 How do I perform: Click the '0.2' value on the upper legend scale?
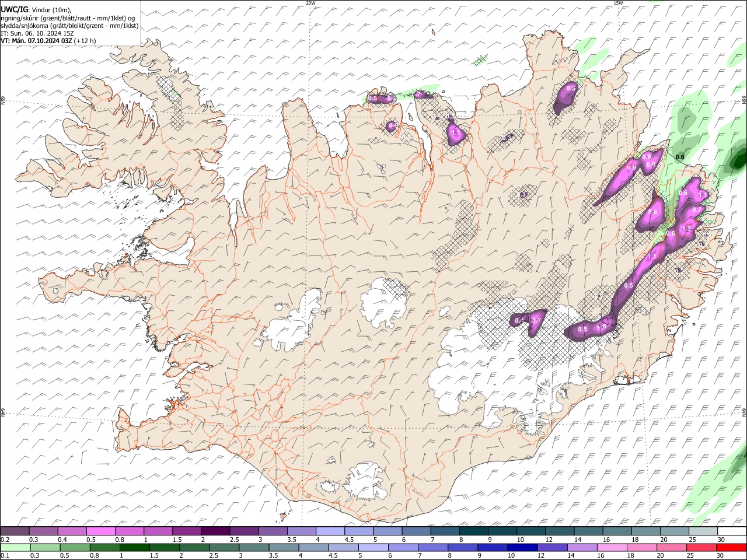pyautogui.click(x=5, y=540)
